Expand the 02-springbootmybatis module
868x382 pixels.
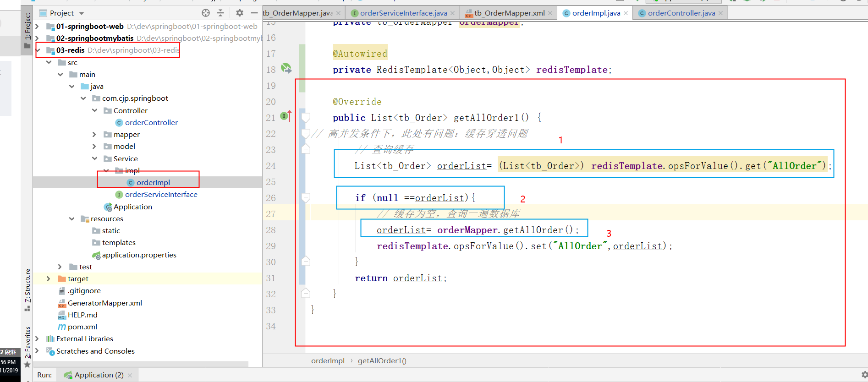pyautogui.click(x=38, y=38)
